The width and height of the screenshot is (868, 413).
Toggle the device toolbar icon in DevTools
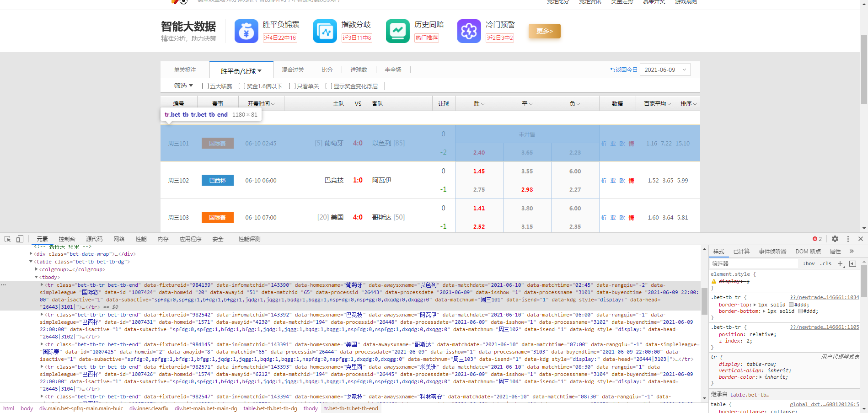[20, 239]
